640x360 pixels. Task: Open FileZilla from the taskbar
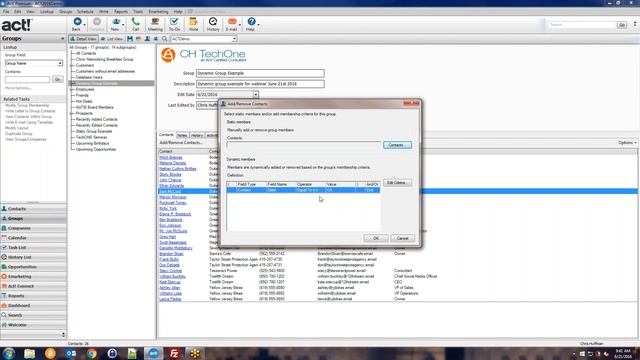[174, 353]
